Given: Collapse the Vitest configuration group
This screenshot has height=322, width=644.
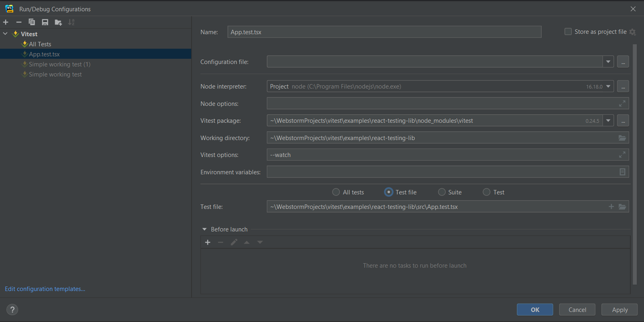Looking at the screenshot, I should click(5, 34).
